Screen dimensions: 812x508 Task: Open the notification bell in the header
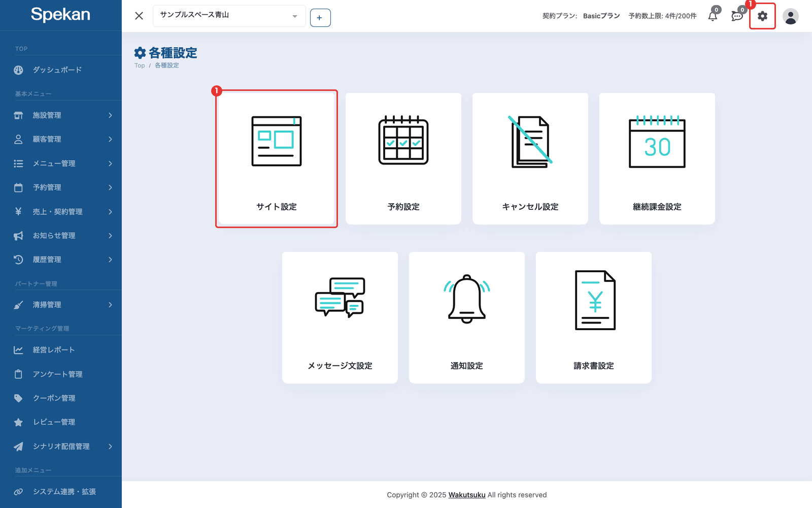(713, 16)
